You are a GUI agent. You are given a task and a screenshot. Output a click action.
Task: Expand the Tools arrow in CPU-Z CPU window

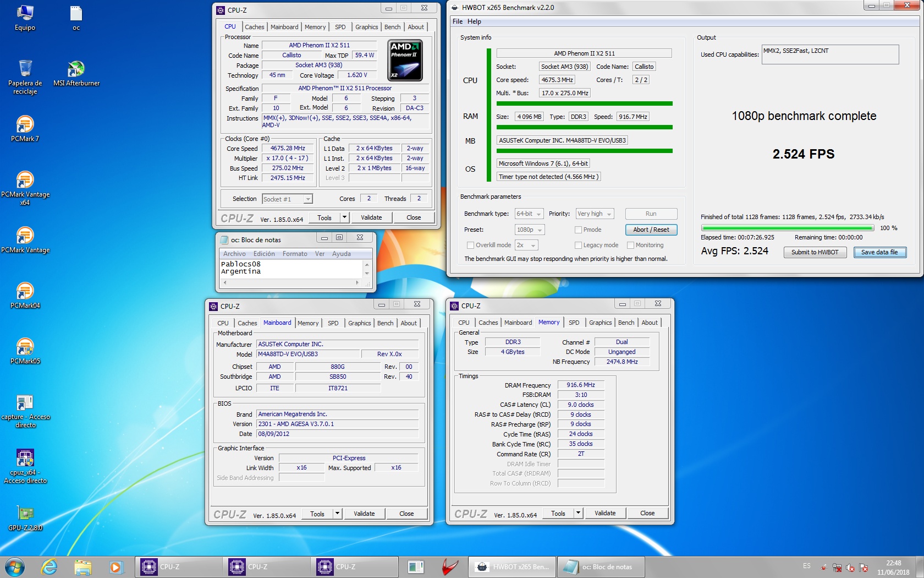(x=344, y=218)
